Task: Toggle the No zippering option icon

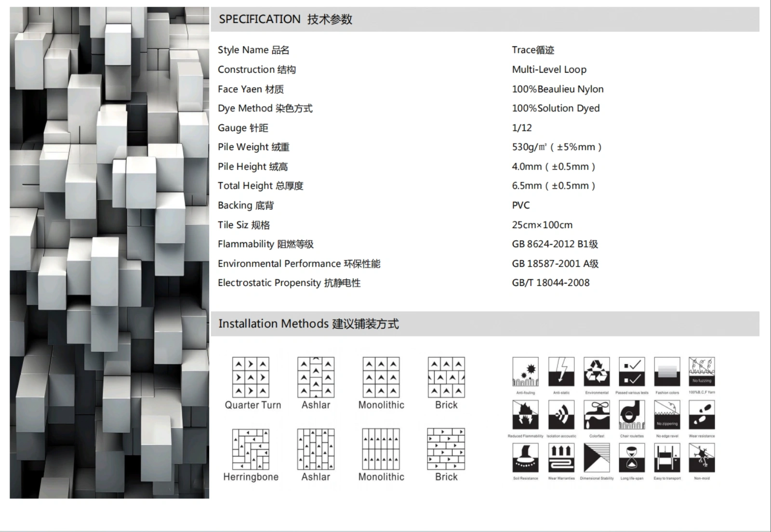Action: pyautogui.click(x=666, y=415)
